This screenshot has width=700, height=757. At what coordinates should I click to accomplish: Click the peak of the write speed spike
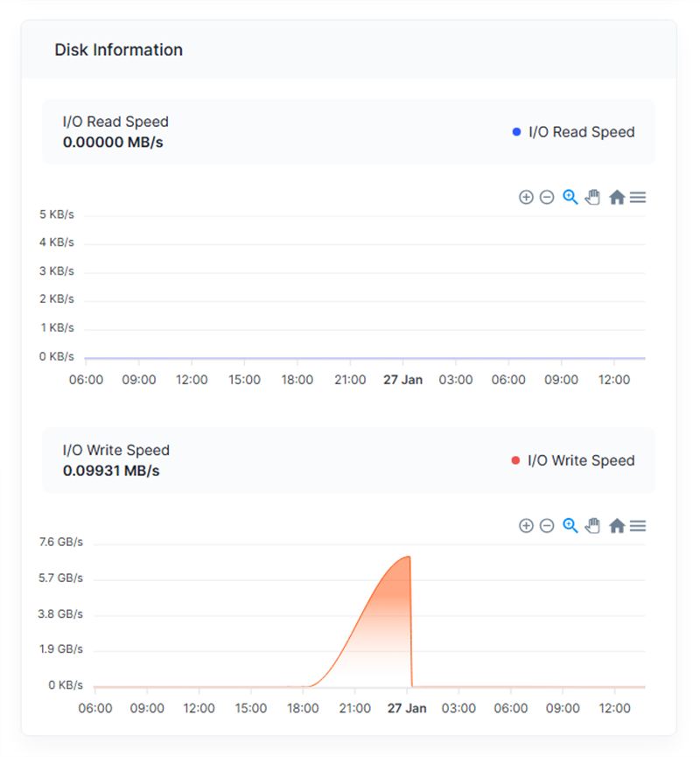408,557
